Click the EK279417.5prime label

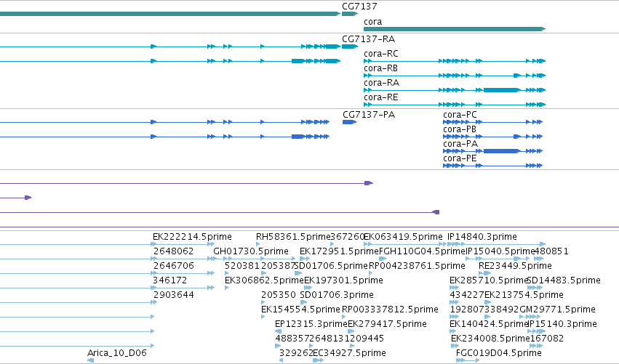387,325
